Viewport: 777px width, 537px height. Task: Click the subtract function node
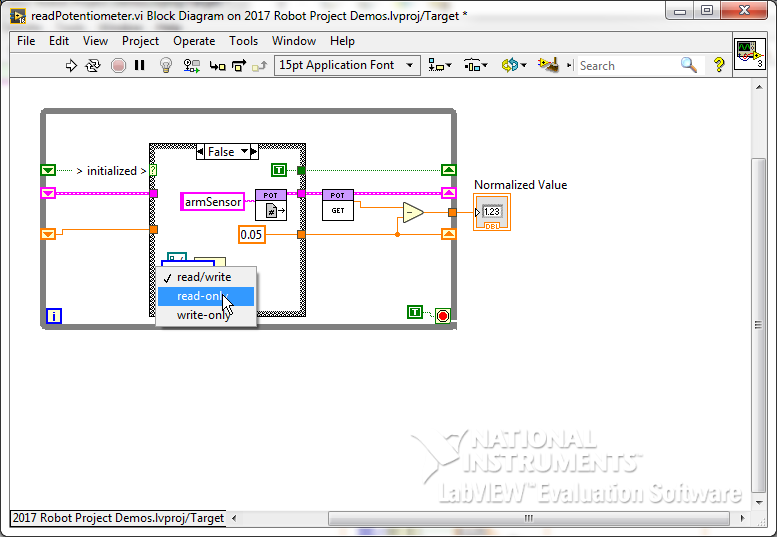tap(412, 212)
